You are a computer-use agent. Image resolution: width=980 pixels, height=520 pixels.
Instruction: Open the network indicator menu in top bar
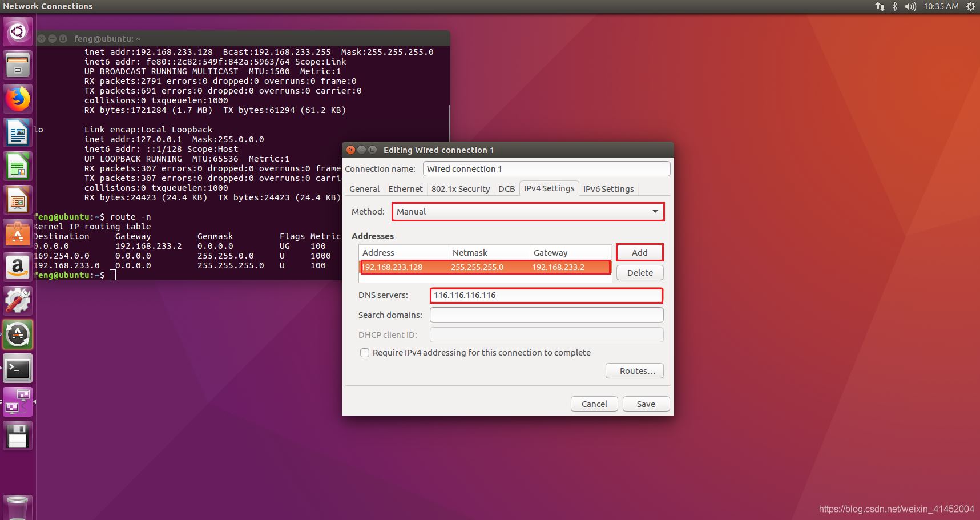tap(880, 6)
